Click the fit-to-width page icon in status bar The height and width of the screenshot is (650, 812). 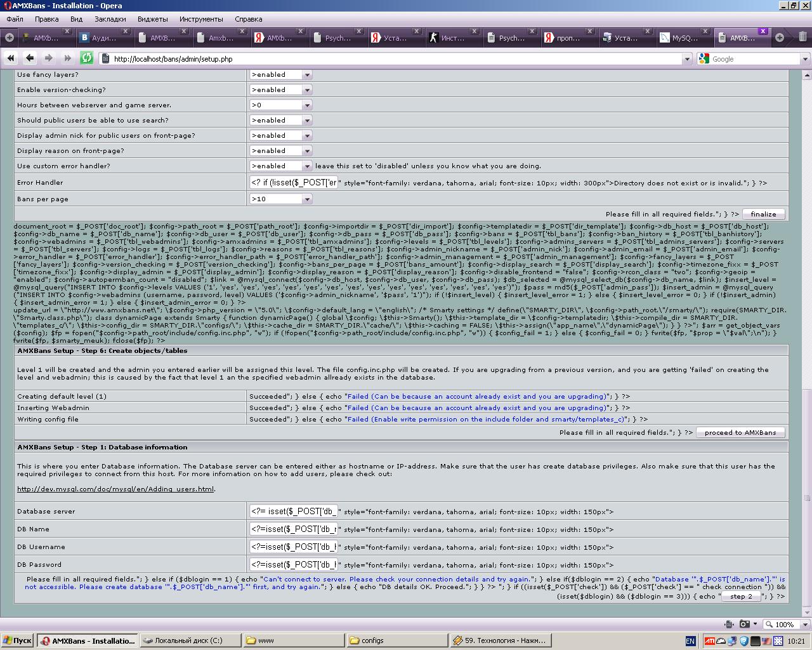(x=730, y=624)
